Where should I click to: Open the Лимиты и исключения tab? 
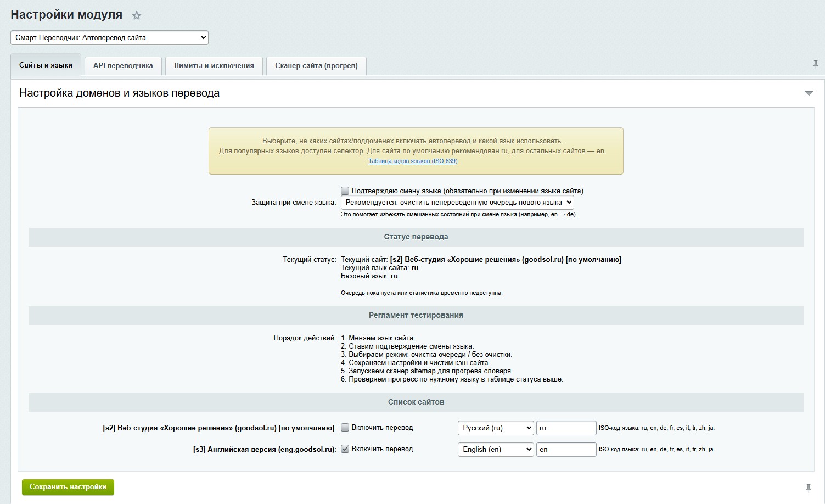point(214,65)
